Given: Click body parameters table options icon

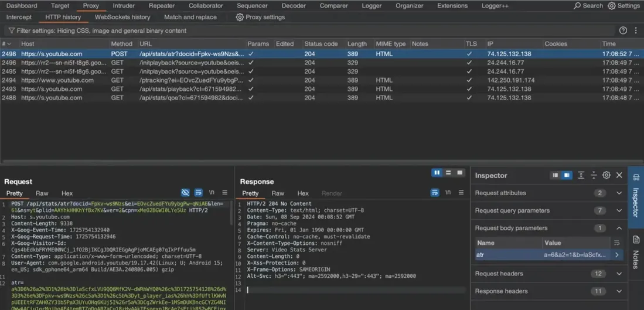Looking at the screenshot, I should point(616,243).
